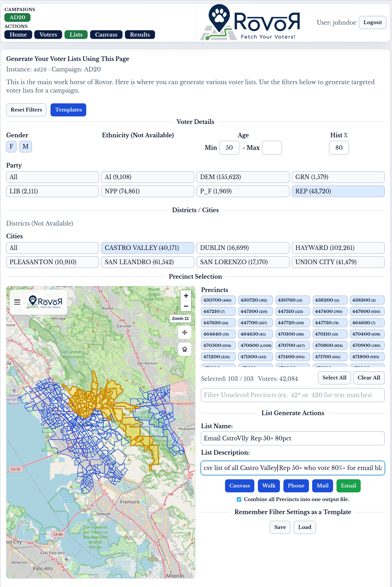Select the DEM party filter
Image resolution: width=392 pixels, height=587 pixels.
pyautogui.click(x=243, y=177)
